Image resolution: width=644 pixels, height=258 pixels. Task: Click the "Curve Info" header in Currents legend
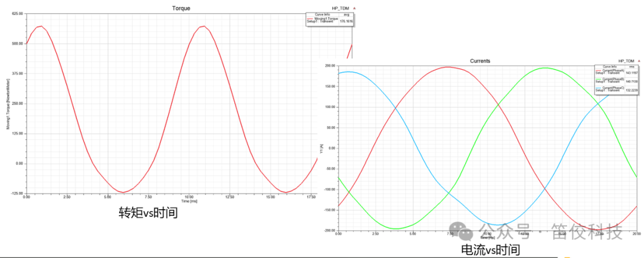coord(609,67)
